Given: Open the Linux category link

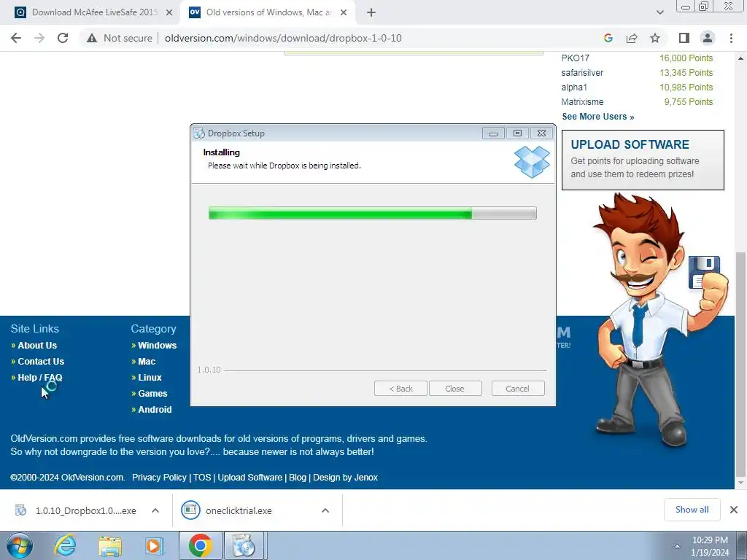Looking at the screenshot, I should click(x=150, y=377).
